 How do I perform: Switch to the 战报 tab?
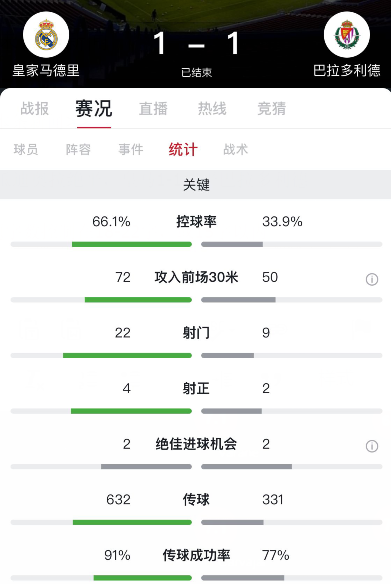click(x=35, y=108)
